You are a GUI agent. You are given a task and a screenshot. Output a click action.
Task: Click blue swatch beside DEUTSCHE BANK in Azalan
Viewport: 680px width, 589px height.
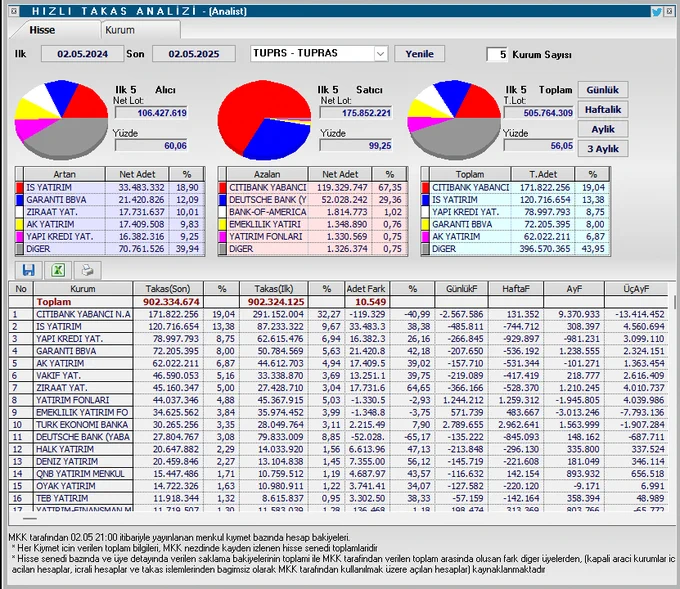[222, 200]
